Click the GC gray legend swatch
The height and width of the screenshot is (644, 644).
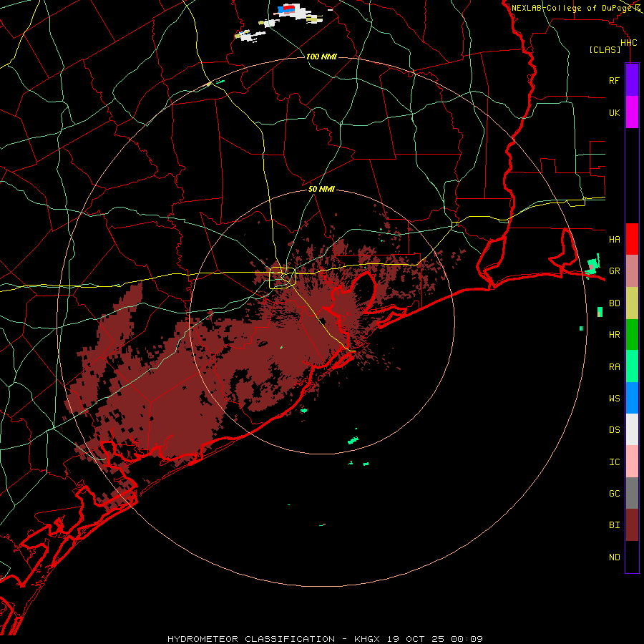coord(632,493)
